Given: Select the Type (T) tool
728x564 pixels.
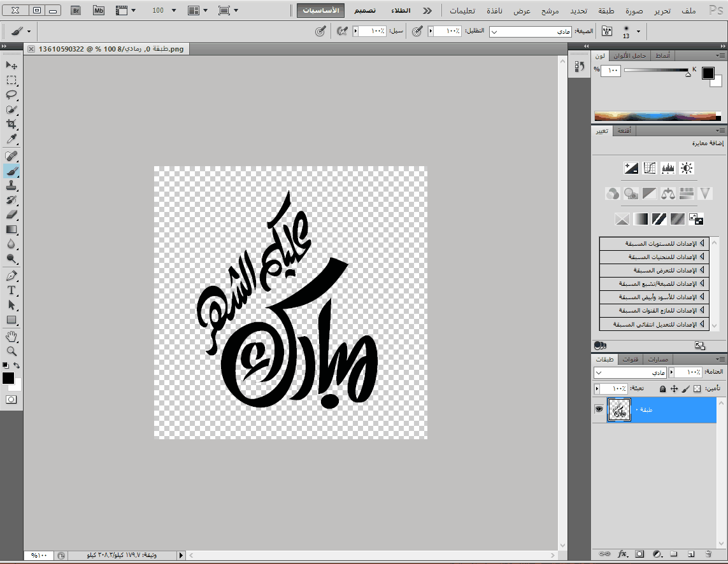Looking at the screenshot, I should [x=11, y=290].
